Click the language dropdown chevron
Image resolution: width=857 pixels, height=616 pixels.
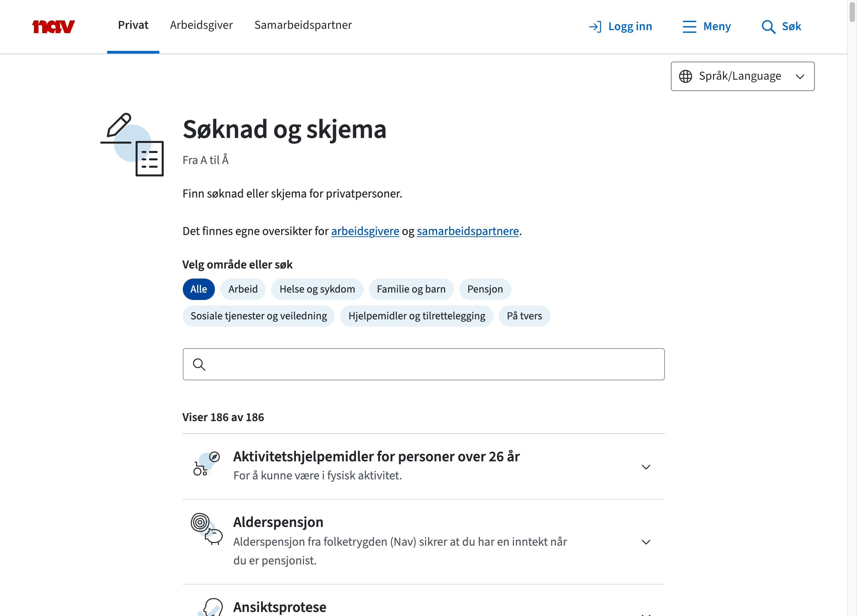point(800,77)
